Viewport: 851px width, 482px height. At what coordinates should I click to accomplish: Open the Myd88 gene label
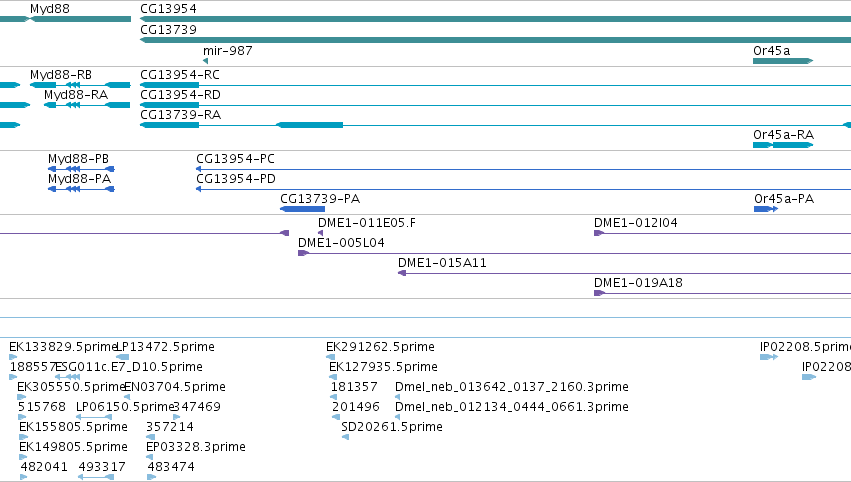pos(50,9)
